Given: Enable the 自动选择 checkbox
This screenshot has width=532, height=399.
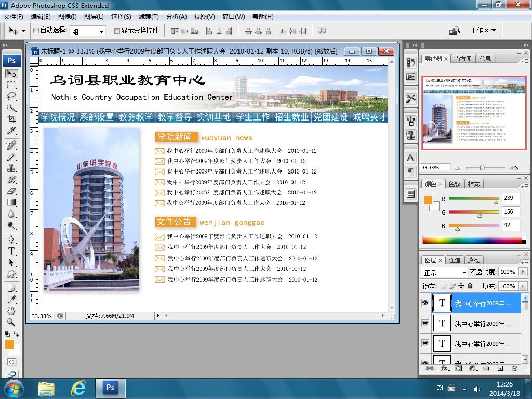Looking at the screenshot, I should tap(36, 31).
